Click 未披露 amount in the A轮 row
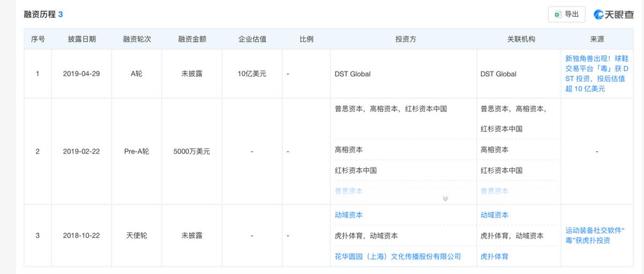 coord(192,74)
